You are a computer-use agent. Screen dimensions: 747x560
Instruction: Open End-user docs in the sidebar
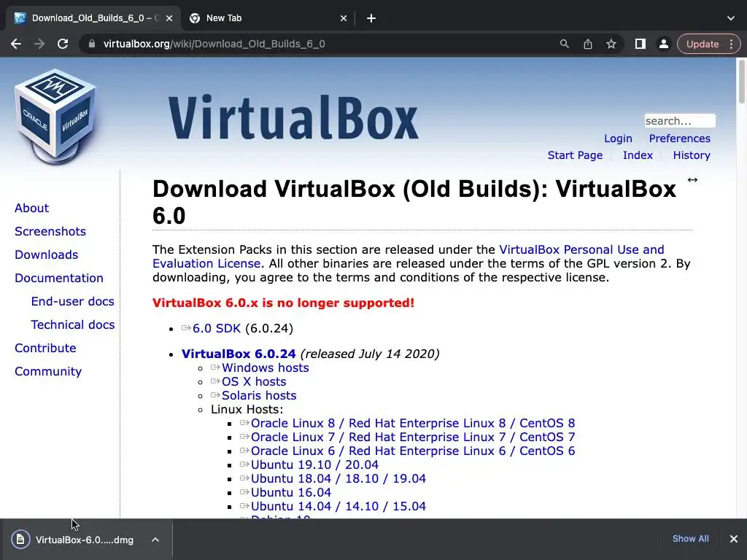(x=72, y=301)
